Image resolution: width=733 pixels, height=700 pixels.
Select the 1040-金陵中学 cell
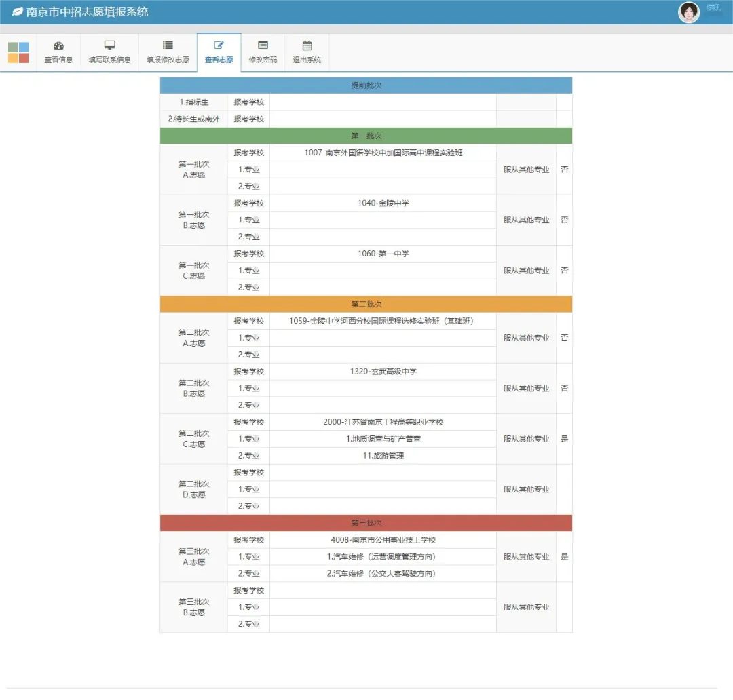383,203
